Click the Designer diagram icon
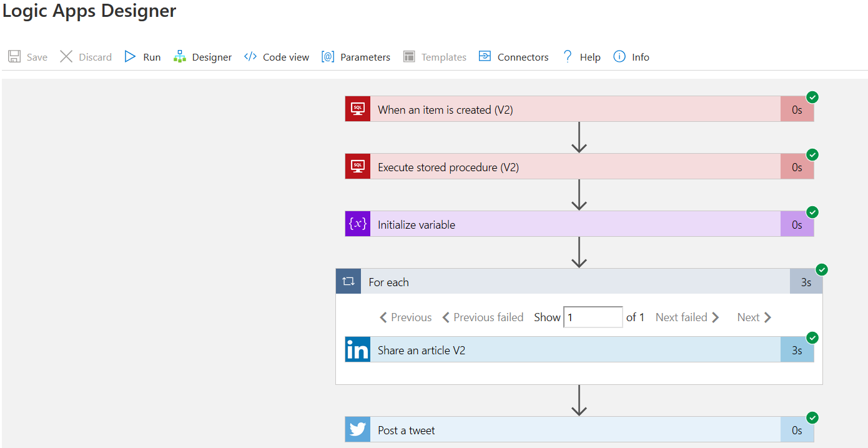 coord(180,57)
